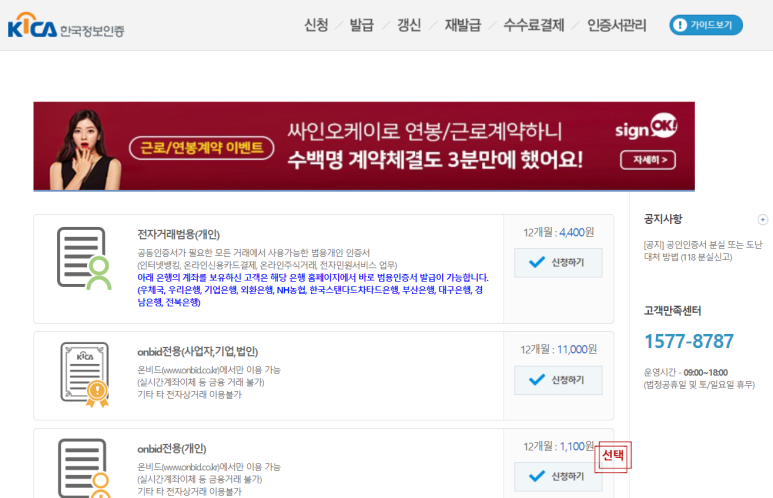Open the 재발급 menu
Image resolution: width=773 pixels, height=498 pixels.
pyautogui.click(x=462, y=25)
